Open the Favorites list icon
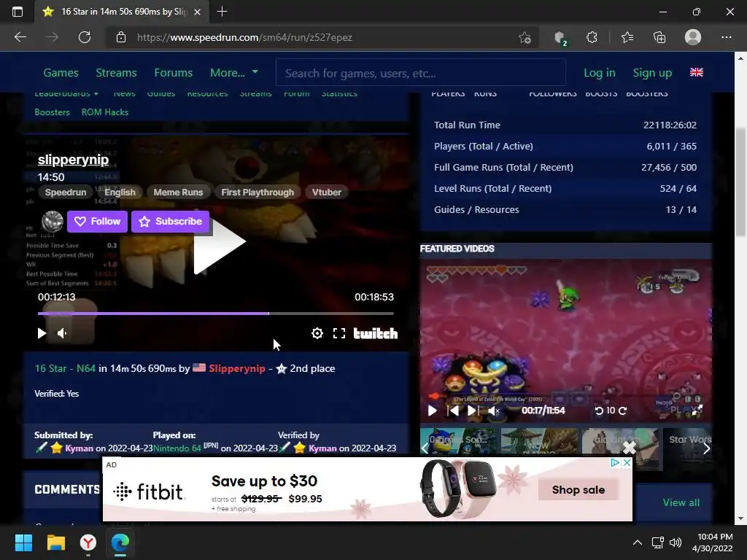 627,37
